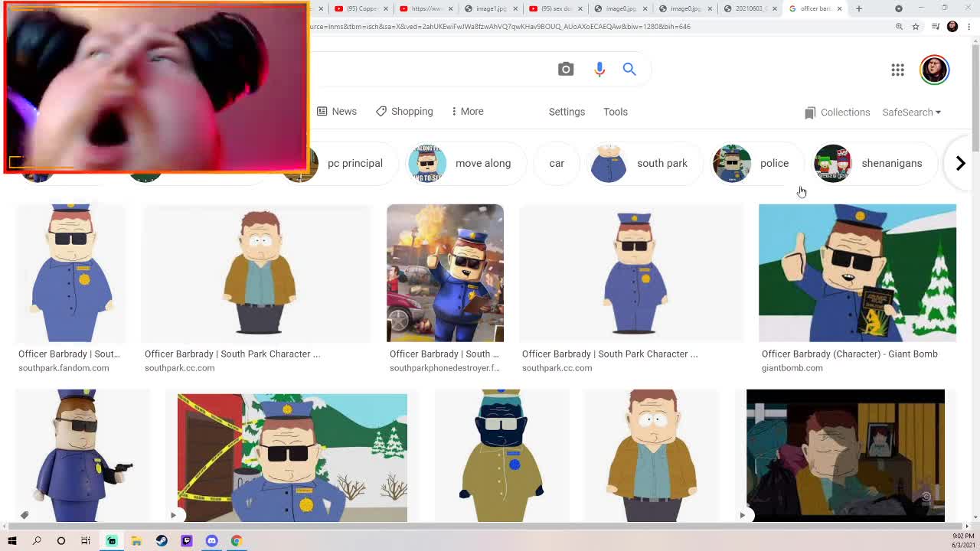Open khaki uniform Barbrady image
This screenshot has width=980, height=551.
point(501,455)
